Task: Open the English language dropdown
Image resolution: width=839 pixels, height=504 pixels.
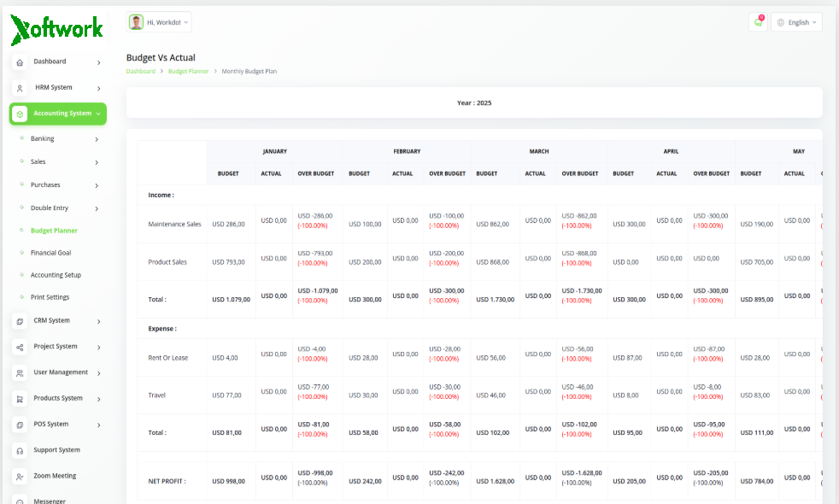Action: (x=797, y=22)
